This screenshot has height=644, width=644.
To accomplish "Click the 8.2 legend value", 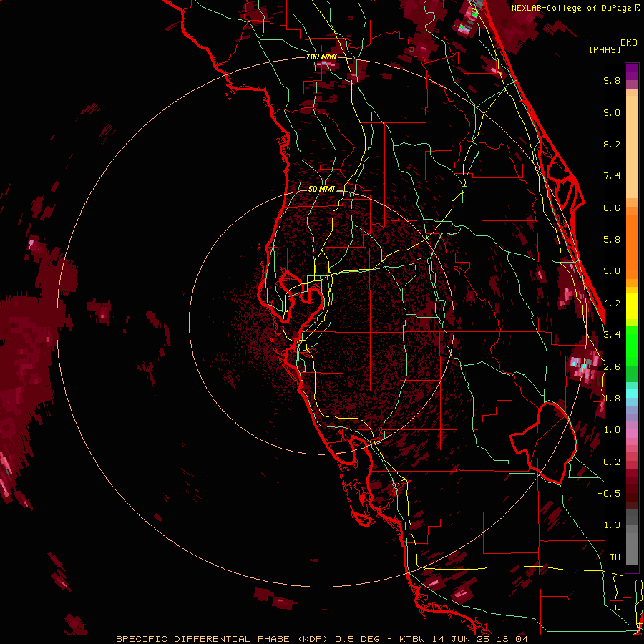I will [612, 144].
